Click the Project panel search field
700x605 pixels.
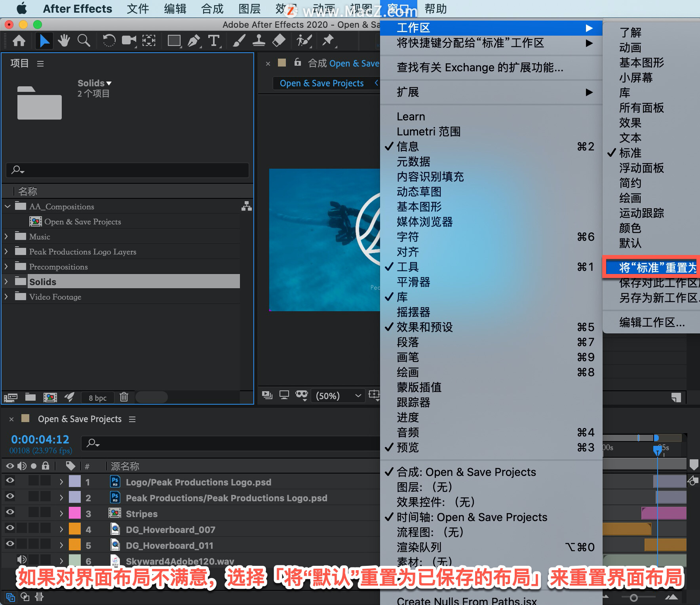127,170
